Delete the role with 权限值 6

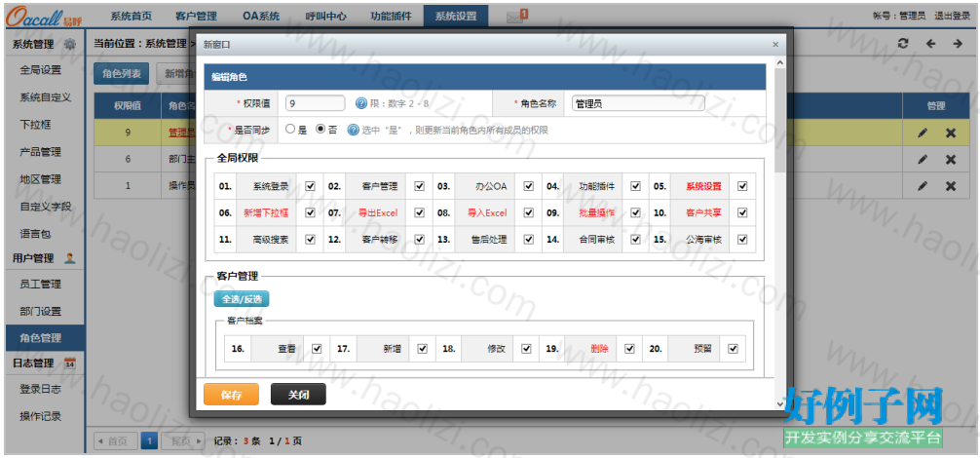click(951, 160)
